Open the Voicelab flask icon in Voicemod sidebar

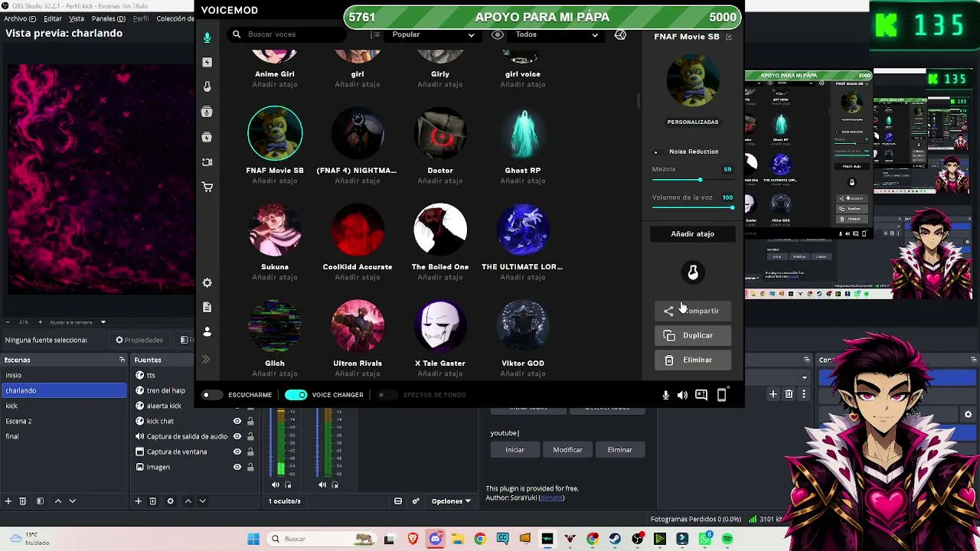tap(207, 86)
